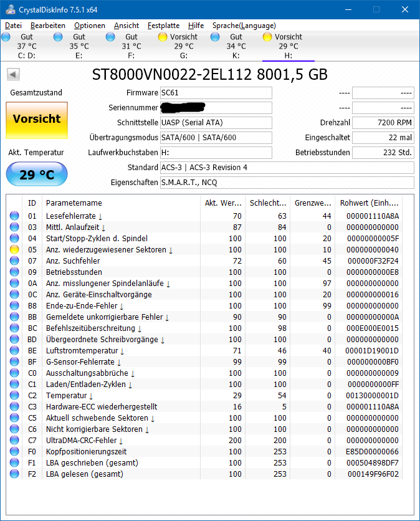This screenshot has width=420, height=521.
Task: Open the Optionen menu
Action: click(x=89, y=26)
